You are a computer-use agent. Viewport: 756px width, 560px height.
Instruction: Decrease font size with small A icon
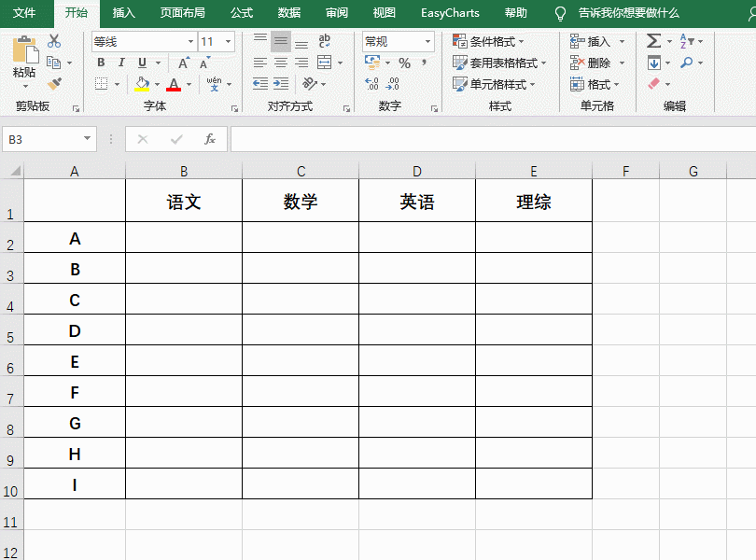(204, 63)
